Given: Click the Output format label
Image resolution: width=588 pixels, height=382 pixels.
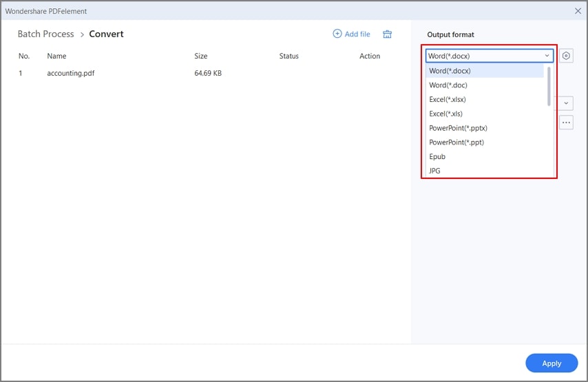Looking at the screenshot, I should coord(450,34).
